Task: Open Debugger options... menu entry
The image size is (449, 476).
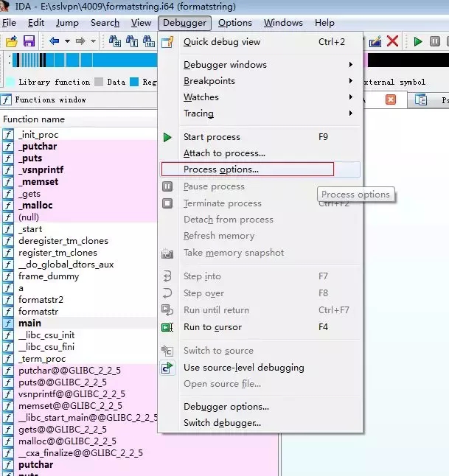Action: click(261, 407)
